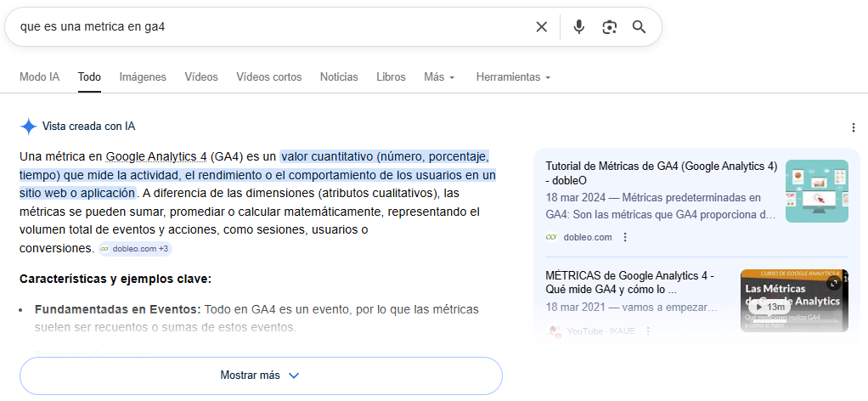
Task: Click the bold text 'Fundamentadas en Eventos:'
Action: (x=117, y=309)
